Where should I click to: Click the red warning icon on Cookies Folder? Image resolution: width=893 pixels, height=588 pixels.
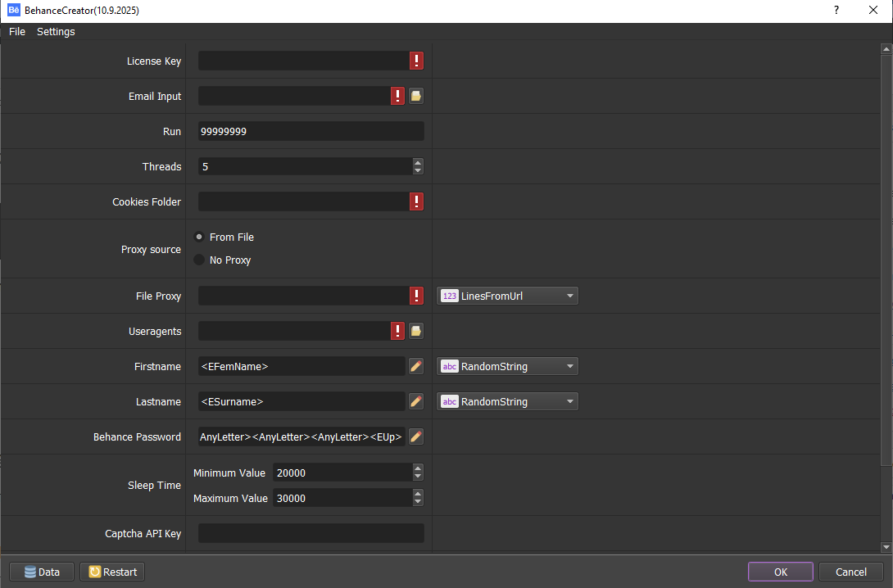(x=417, y=202)
